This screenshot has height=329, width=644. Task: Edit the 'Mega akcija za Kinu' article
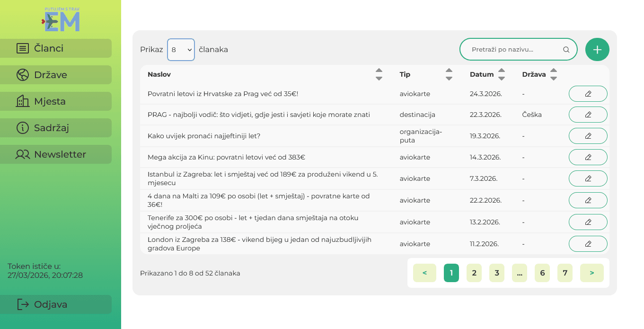(588, 157)
